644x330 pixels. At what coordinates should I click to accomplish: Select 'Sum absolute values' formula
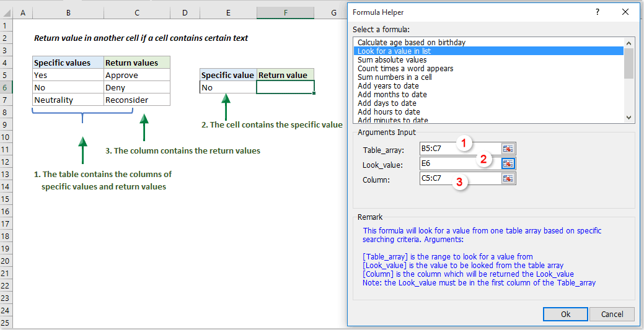(x=488, y=59)
